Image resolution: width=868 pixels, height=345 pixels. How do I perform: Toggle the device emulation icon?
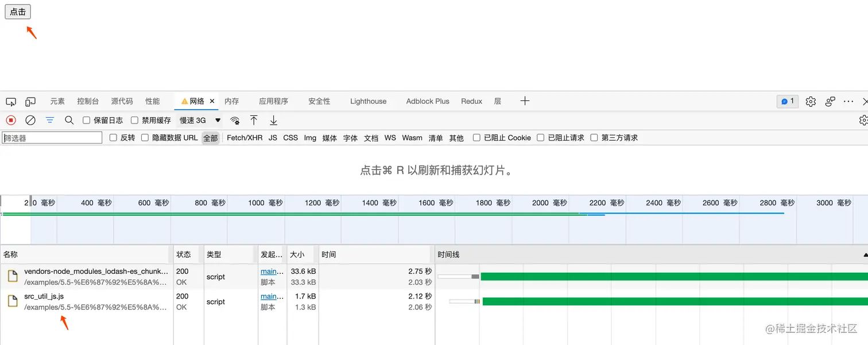point(30,102)
